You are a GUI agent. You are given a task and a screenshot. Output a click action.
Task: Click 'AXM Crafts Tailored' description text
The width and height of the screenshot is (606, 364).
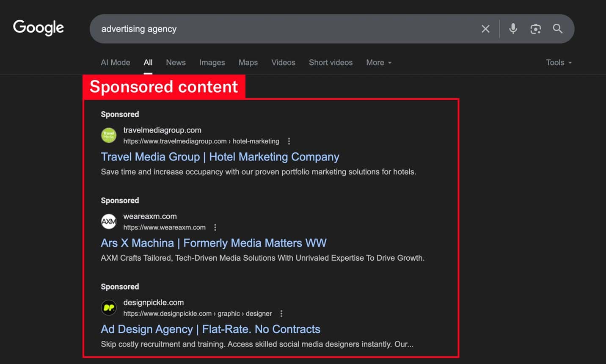(262, 258)
